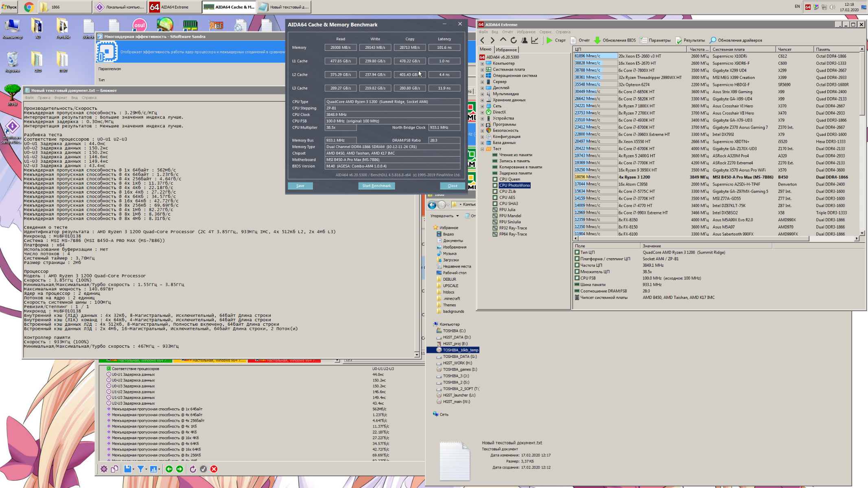The width and height of the screenshot is (868, 488).
Task: Click Sandra's purple refresh icon
Action: click(x=193, y=469)
